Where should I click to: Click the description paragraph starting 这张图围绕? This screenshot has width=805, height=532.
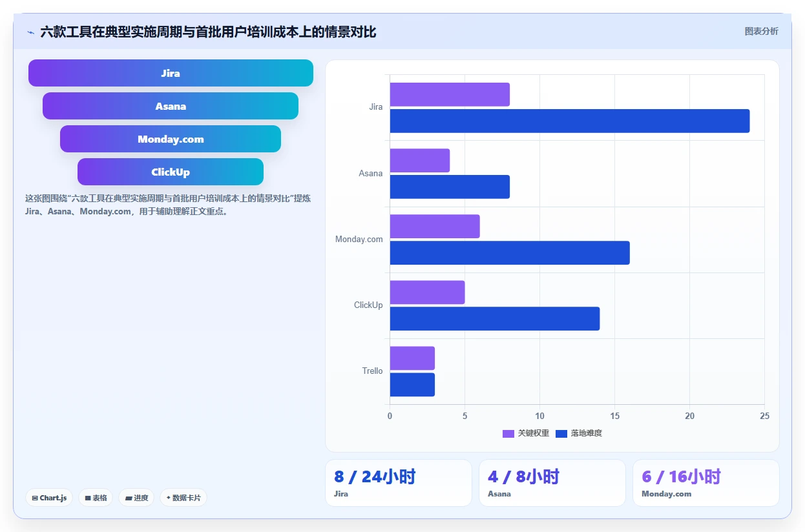click(168, 205)
